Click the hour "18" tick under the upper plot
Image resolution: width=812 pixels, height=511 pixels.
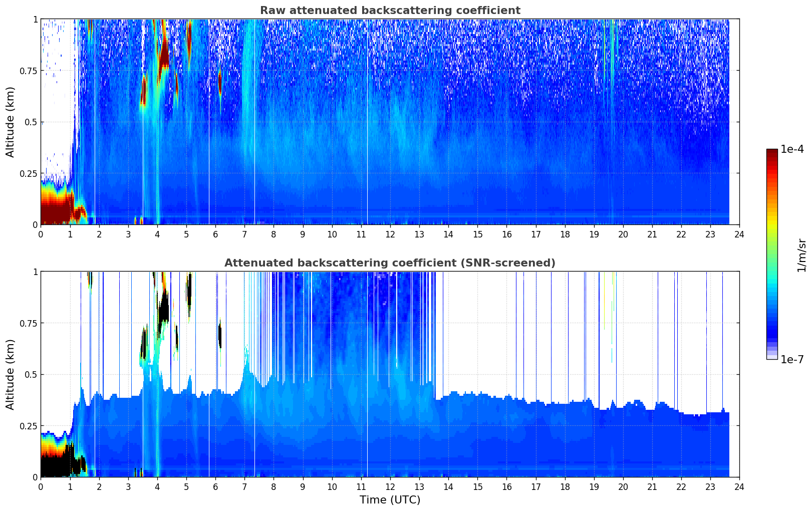565,234
